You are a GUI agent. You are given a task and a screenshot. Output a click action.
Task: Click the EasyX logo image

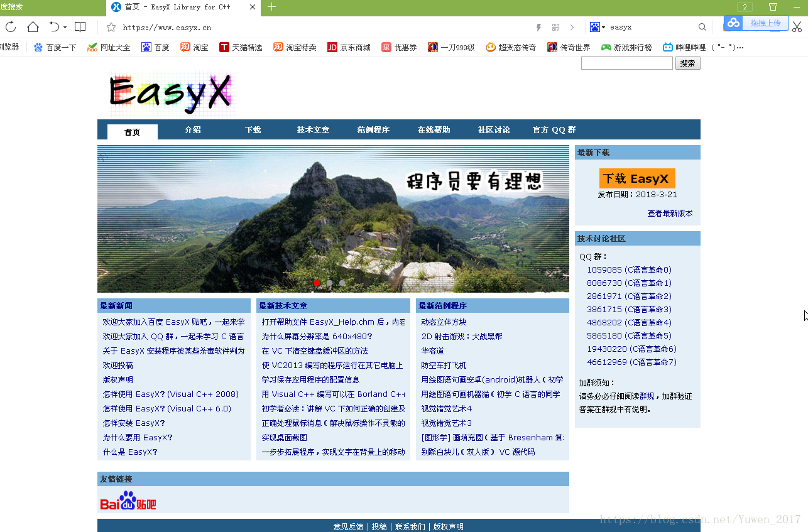point(172,94)
